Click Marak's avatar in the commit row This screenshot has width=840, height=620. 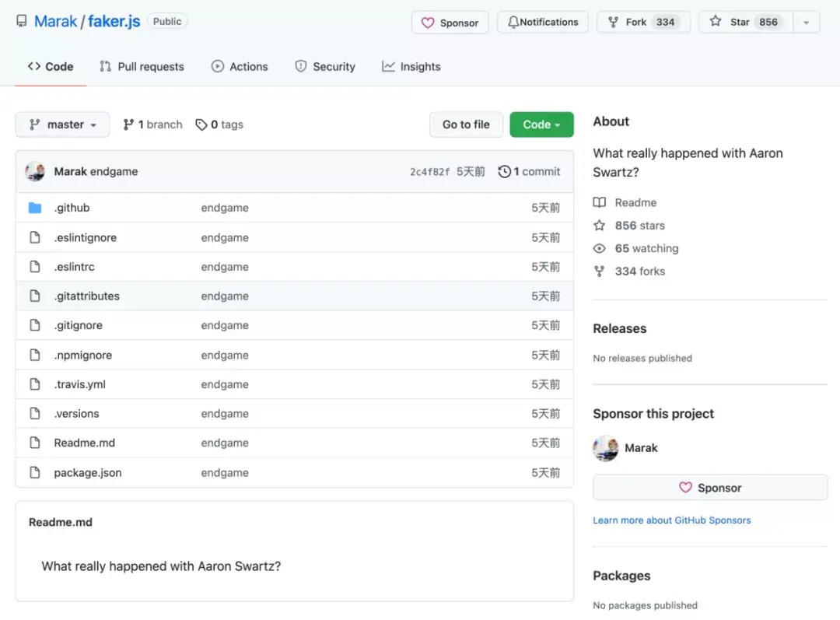click(x=35, y=171)
